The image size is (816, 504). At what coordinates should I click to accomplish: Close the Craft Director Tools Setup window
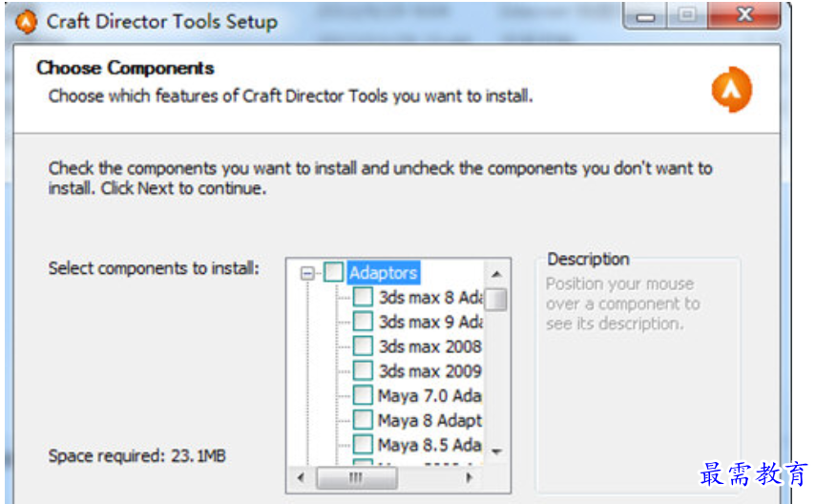(744, 15)
